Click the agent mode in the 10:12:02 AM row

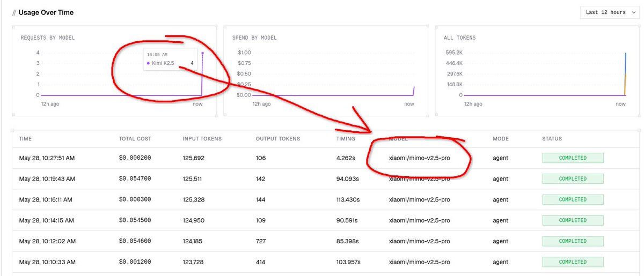point(500,241)
